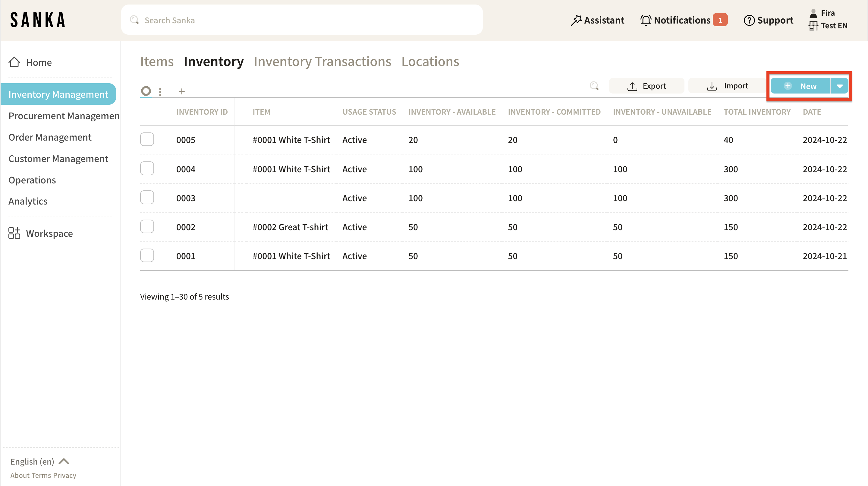
Task: Open the Assistant wand icon
Action: point(576,20)
